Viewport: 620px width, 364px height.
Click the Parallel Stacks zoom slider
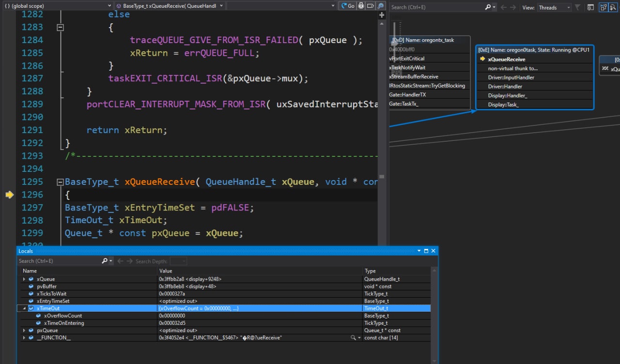(x=396, y=44)
